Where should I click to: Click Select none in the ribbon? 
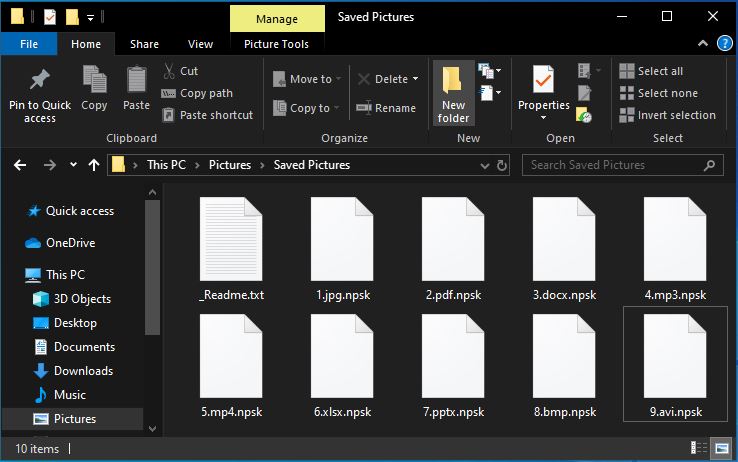(x=658, y=93)
